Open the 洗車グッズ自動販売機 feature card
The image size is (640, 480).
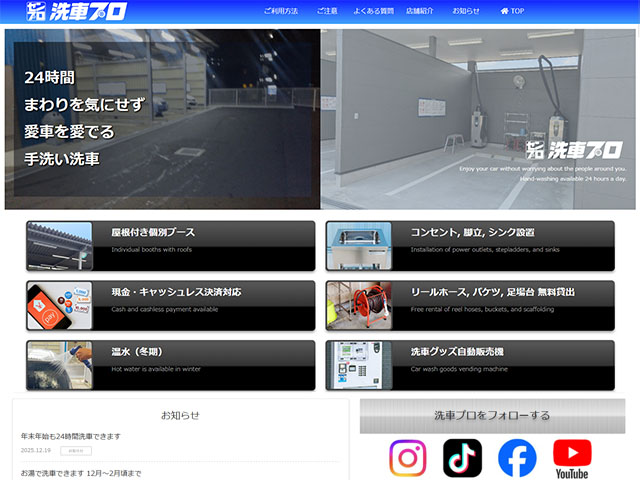470,364
